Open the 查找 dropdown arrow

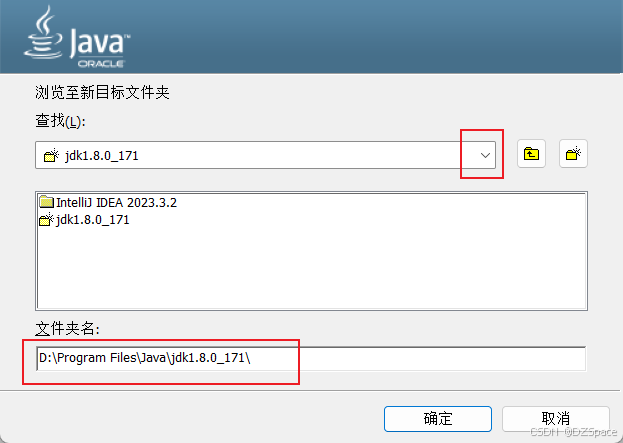click(485, 155)
